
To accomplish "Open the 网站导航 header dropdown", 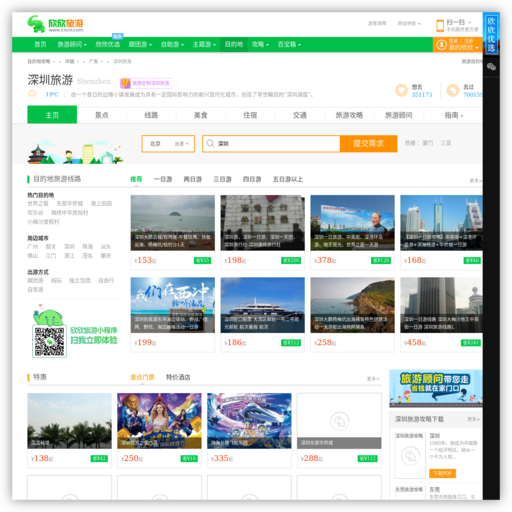I will pyautogui.click(x=409, y=23).
